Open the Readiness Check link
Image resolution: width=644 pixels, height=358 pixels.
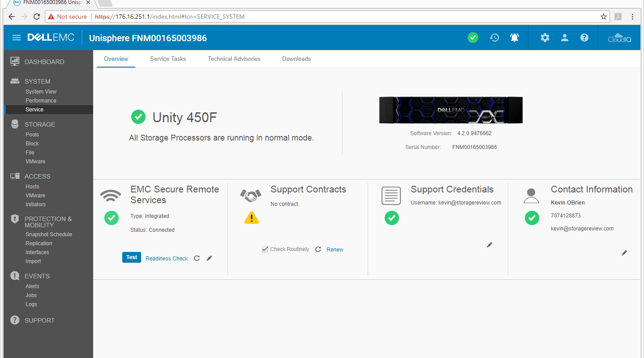pyautogui.click(x=167, y=259)
